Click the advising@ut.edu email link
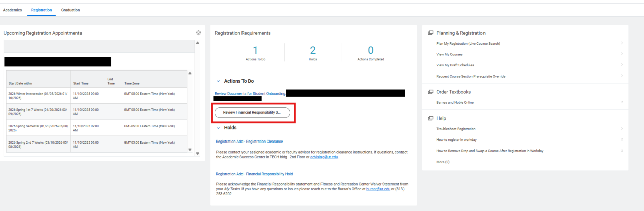The image size is (644, 211). click(x=324, y=157)
